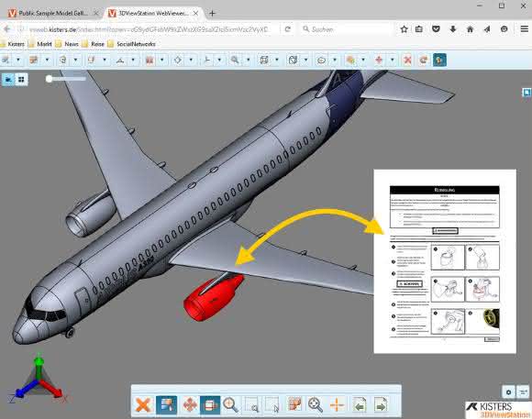Open dropdown arrow next to the magnifier in top toolbar
This screenshot has width=532, height=419.
coord(249,60)
